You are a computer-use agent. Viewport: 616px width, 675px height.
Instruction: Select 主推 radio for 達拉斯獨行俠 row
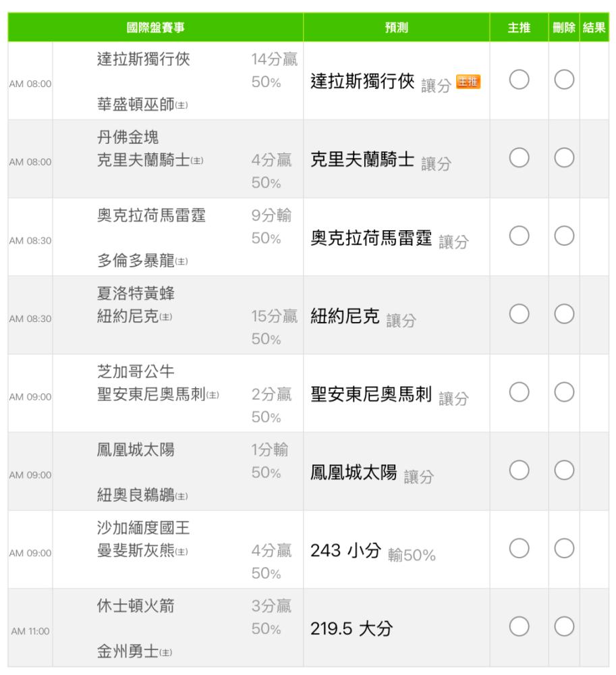click(x=519, y=80)
